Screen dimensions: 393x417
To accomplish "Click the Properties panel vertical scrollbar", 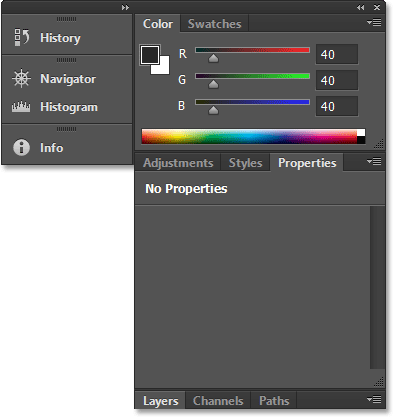I will [x=377, y=287].
